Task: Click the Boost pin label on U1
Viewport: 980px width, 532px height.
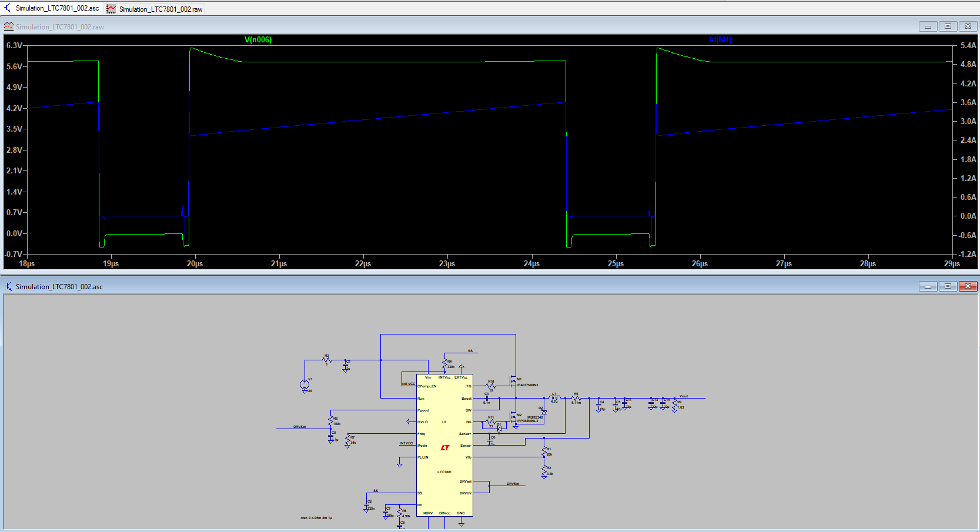Action: tap(466, 399)
